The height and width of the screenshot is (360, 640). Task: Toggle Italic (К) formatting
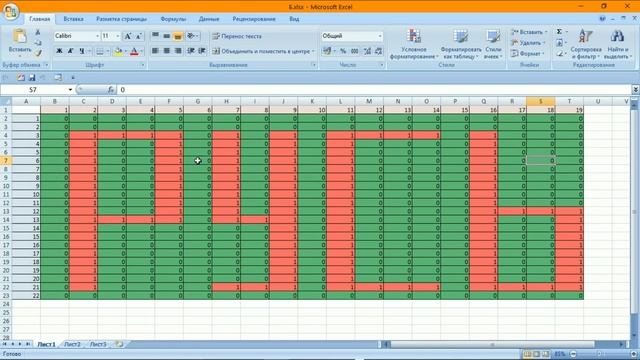tap(70, 51)
